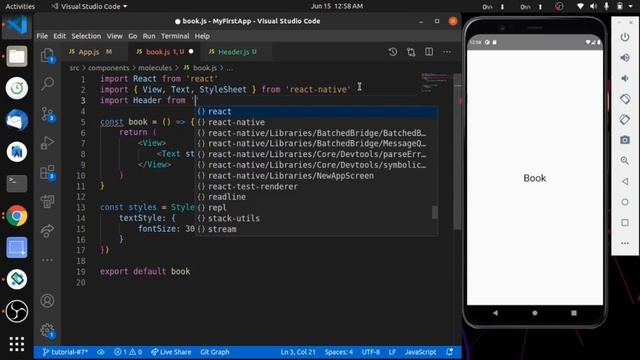The width and height of the screenshot is (640, 360).
Task: Click the emulator sidebar Home circle
Action: point(625,202)
